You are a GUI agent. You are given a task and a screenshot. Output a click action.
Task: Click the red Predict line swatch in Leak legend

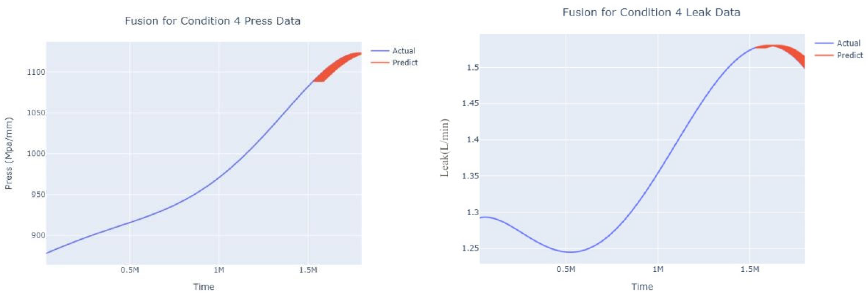[x=824, y=55]
